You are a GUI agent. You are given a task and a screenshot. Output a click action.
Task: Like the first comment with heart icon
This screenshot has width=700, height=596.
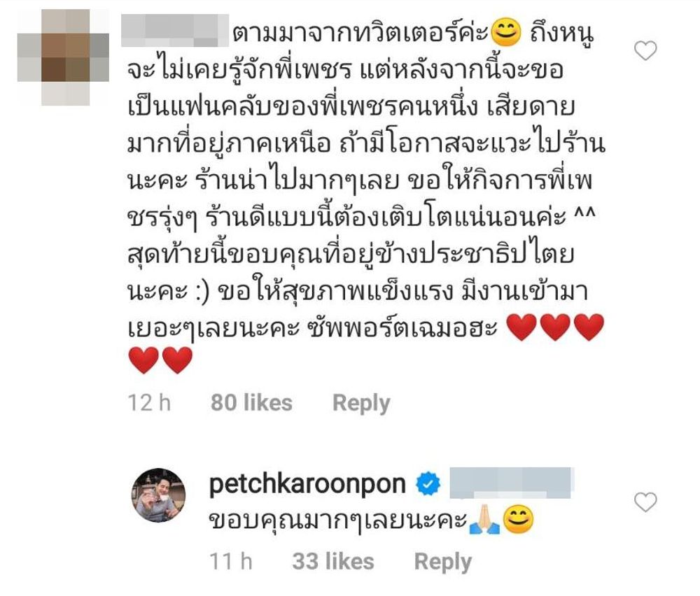coord(645,50)
